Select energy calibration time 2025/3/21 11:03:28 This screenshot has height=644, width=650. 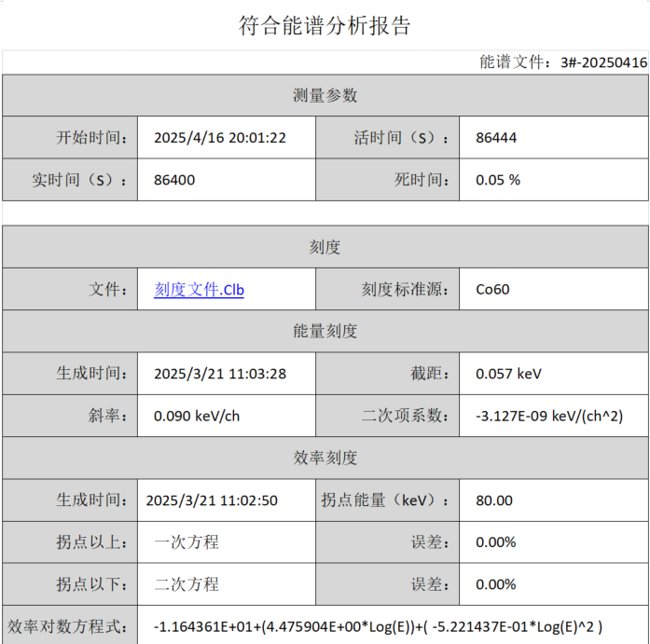click(219, 374)
